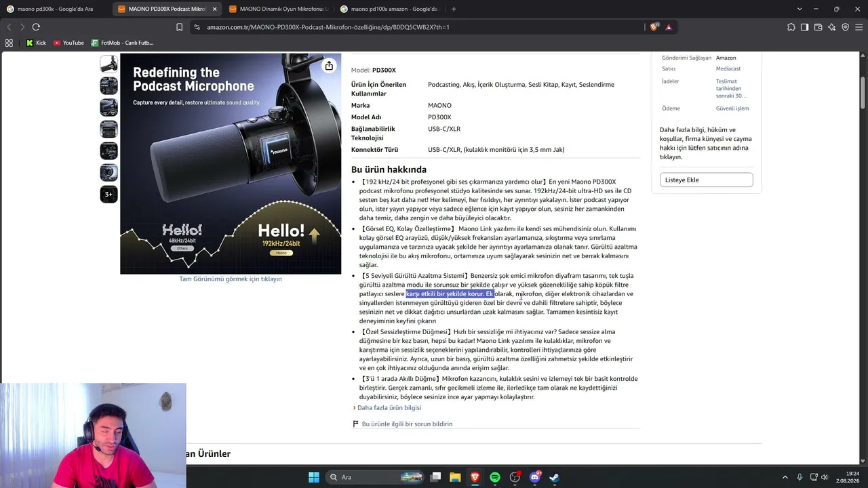Open Discord from the taskbar

click(x=535, y=477)
